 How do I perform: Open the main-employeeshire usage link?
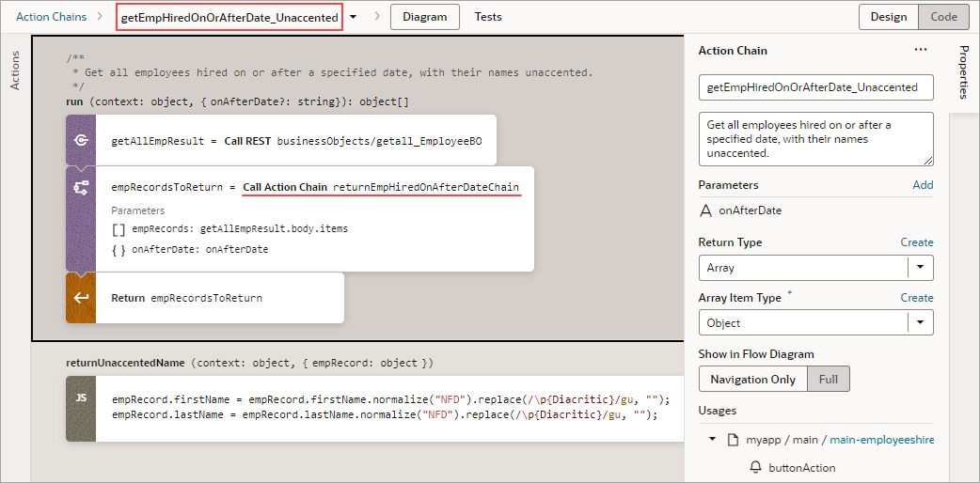click(x=882, y=440)
